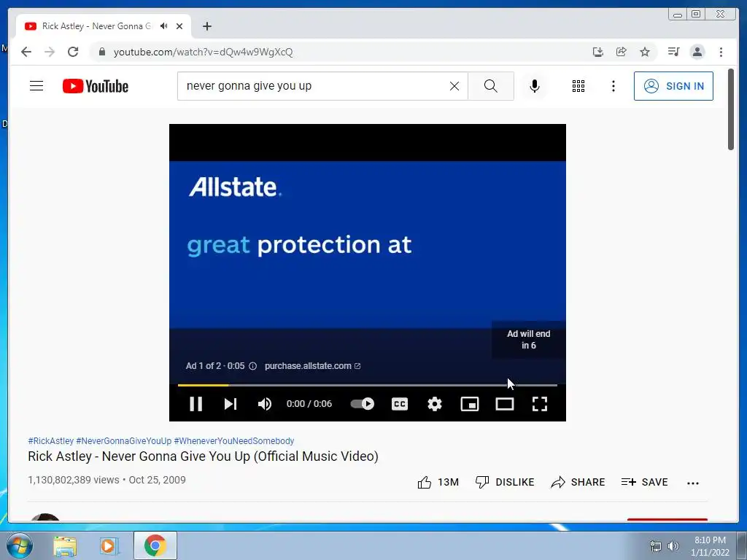Open media controls icon in Chrome toolbar
Viewport: 747px width, 560px height.
[x=673, y=52]
